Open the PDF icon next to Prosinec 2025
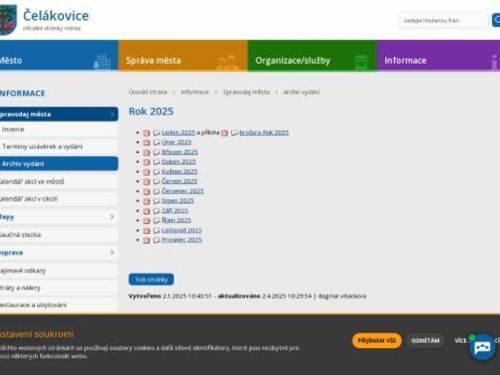 point(147,240)
